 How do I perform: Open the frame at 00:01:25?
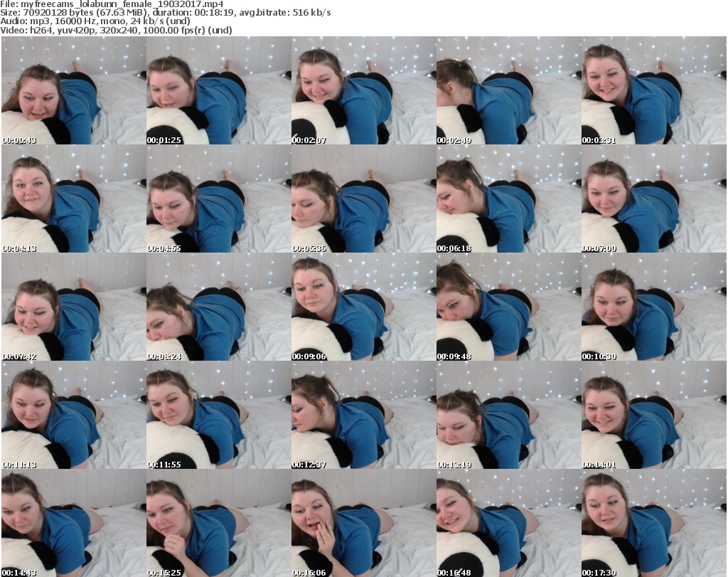coord(219,90)
